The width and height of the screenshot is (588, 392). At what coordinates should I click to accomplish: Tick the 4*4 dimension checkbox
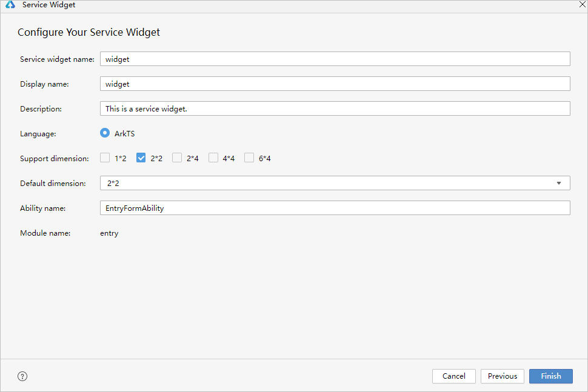(213, 158)
